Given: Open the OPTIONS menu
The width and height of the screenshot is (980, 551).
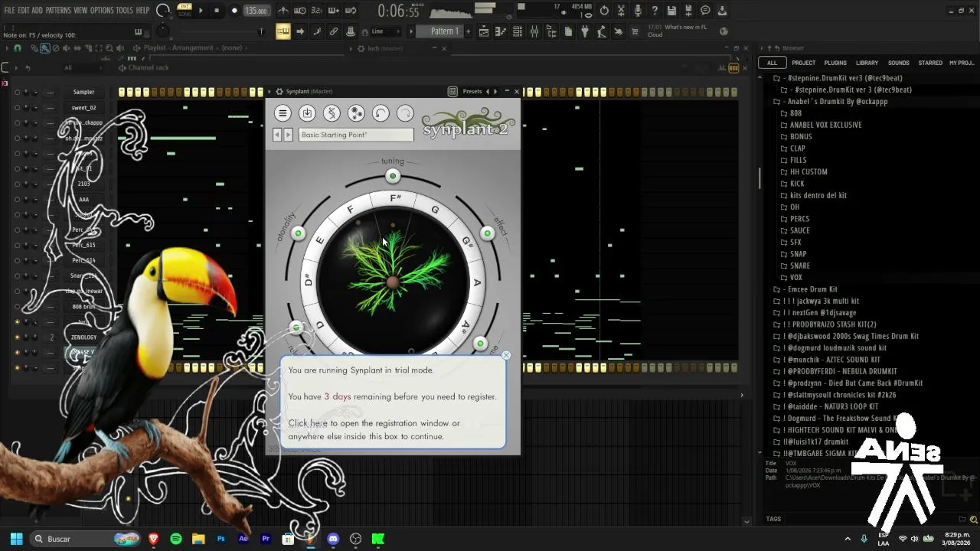Looking at the screenshot, I should pos(102,11).
